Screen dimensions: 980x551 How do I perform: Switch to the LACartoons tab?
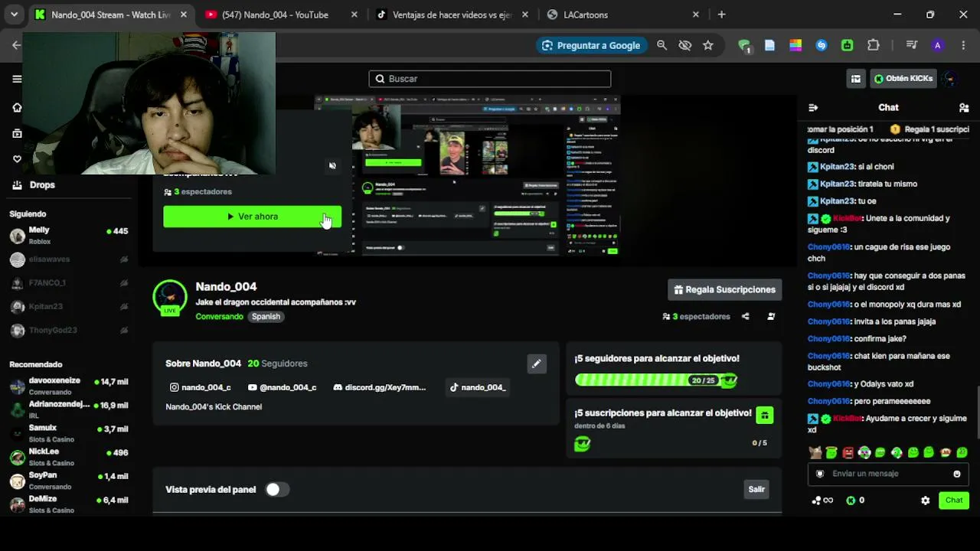pyautogui.click(x=623, y=15)
